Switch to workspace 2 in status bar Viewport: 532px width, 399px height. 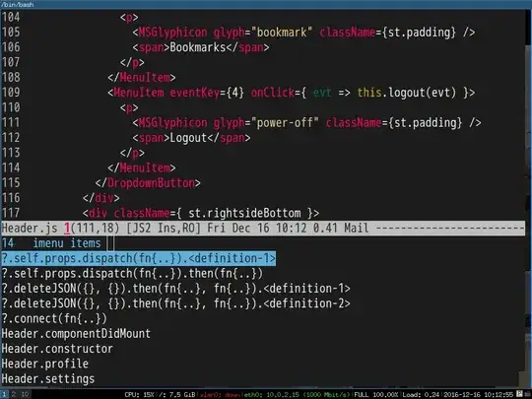click(x=14, y=394)
